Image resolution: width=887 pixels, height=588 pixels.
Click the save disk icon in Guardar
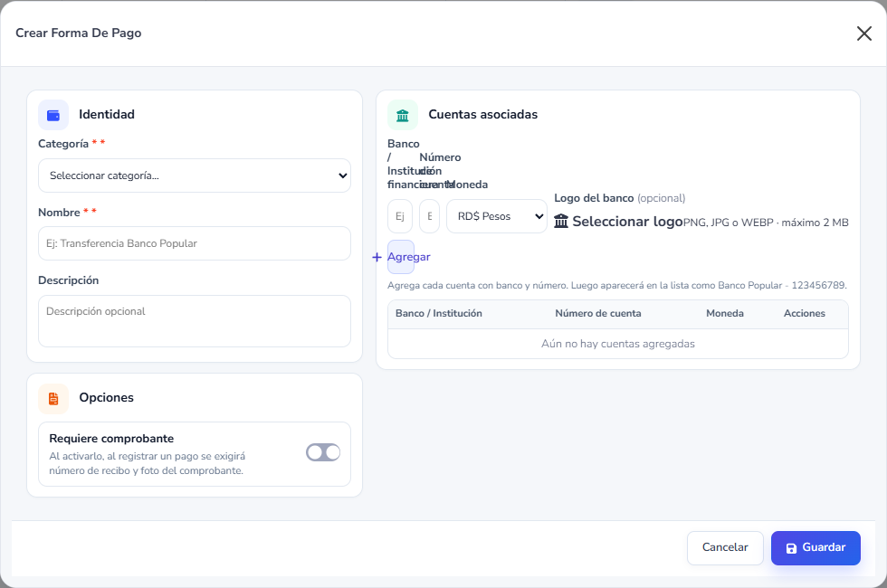tap(791, 548)
